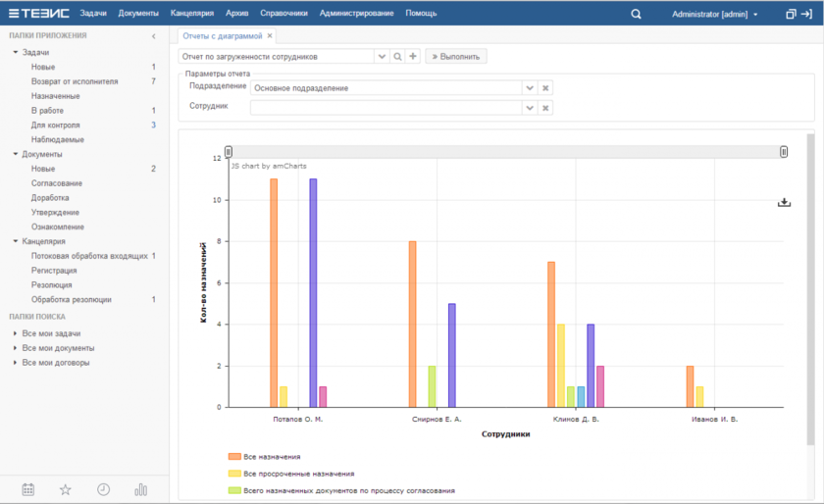This screenshot has height=504, width=824.
Task: Click the favorites star icon
Action: [66, 489]
